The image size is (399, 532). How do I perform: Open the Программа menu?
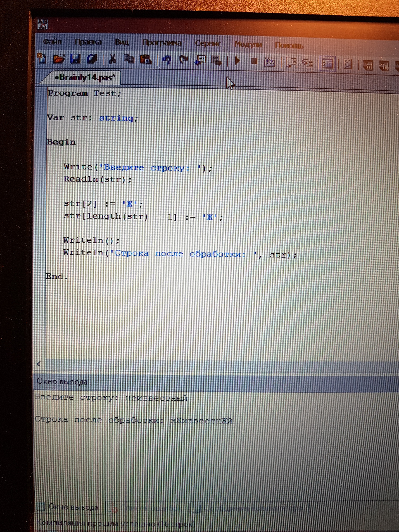point(162,43)
